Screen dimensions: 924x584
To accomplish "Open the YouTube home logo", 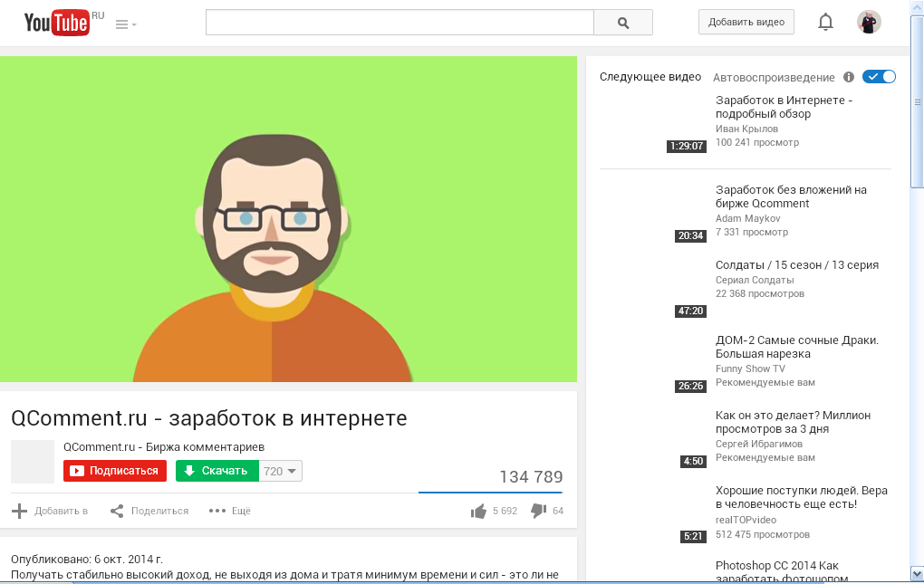I will coord(56,23).
